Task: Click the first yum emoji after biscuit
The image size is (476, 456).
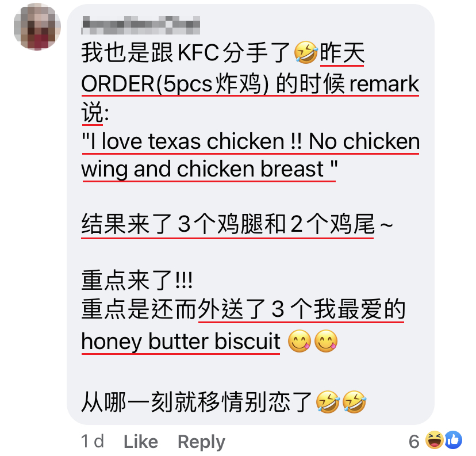Action: [300, 341]
